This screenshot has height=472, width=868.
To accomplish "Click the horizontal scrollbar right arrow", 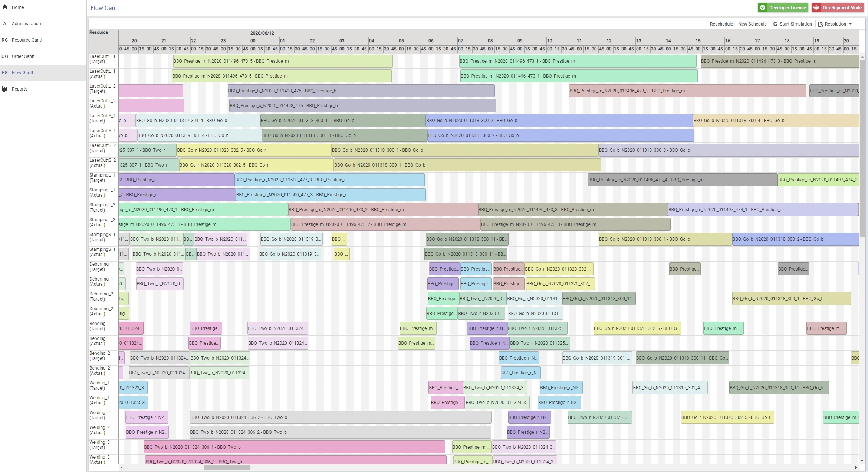I will [856, 467].
